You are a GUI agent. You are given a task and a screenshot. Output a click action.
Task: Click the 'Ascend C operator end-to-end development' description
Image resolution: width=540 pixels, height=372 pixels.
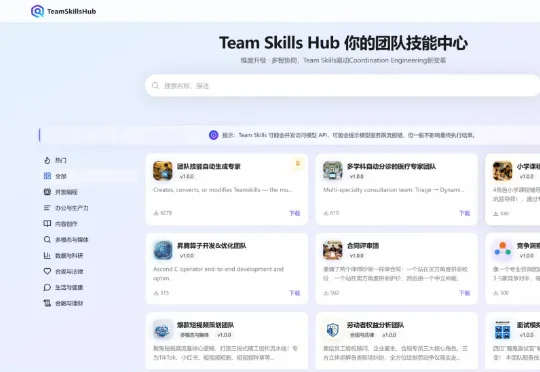pyautogui.click(x=218, y=273)
